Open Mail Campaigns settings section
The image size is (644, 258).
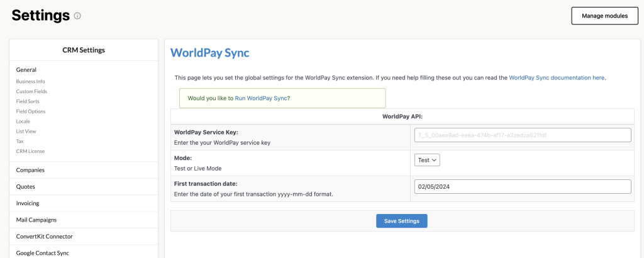click(84, 220)
